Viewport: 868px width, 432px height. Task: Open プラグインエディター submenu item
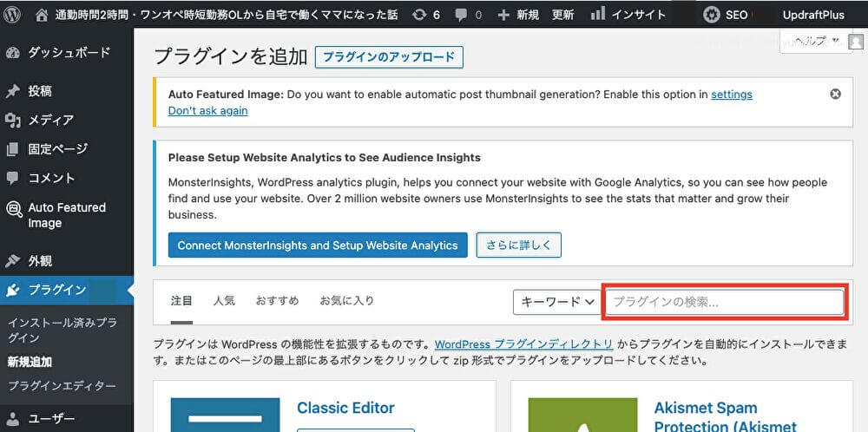(62, 385)
